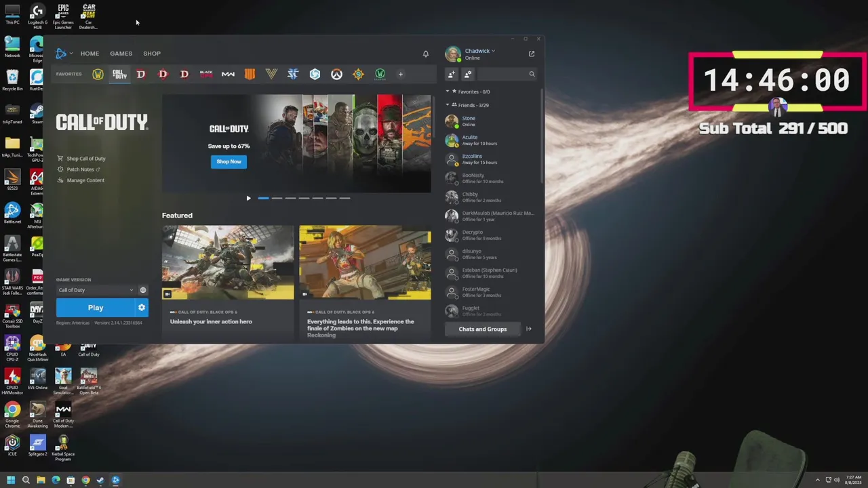Open the Overwatch favorites icon
Viewport: 868px width, 488px height.
click(x=336, y=75)
